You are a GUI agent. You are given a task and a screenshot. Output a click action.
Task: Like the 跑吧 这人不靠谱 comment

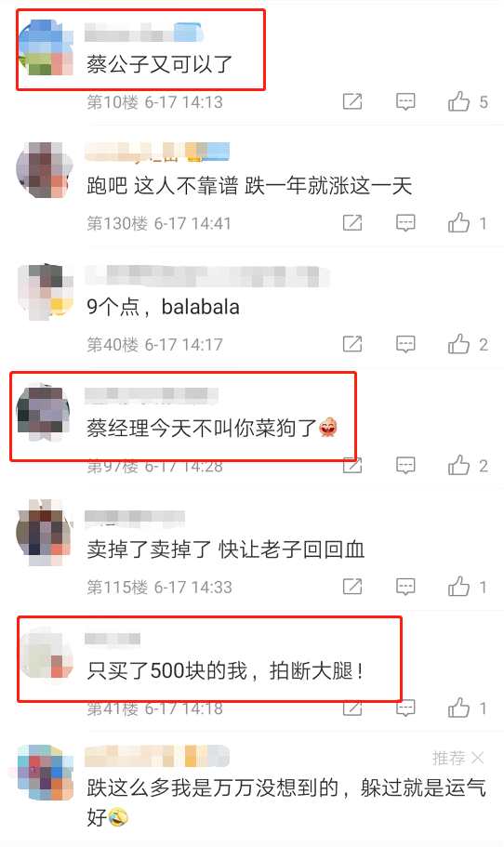pos(458,222)
